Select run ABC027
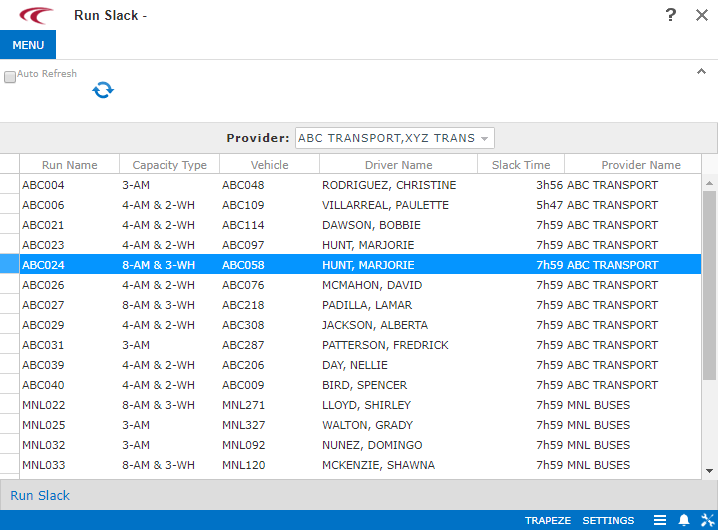The width and height of the screenshot is (718, 530). pyautogui.click(x=43, y=305)
